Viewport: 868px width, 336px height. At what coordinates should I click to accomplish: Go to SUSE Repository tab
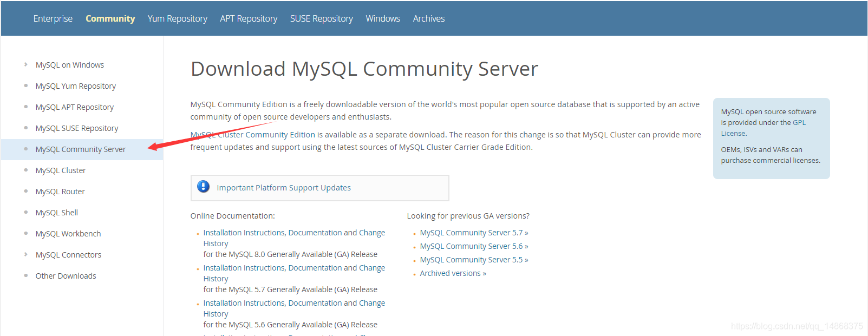tap(321, 18)
